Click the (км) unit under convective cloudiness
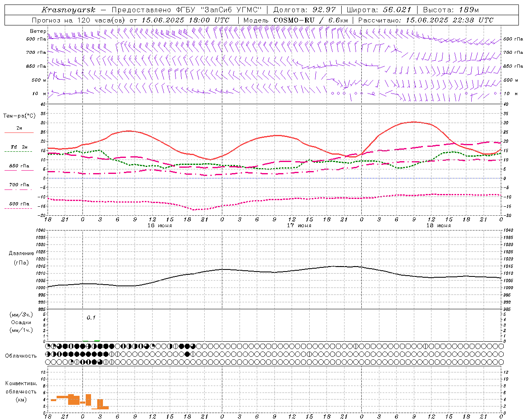 [21, 399]
